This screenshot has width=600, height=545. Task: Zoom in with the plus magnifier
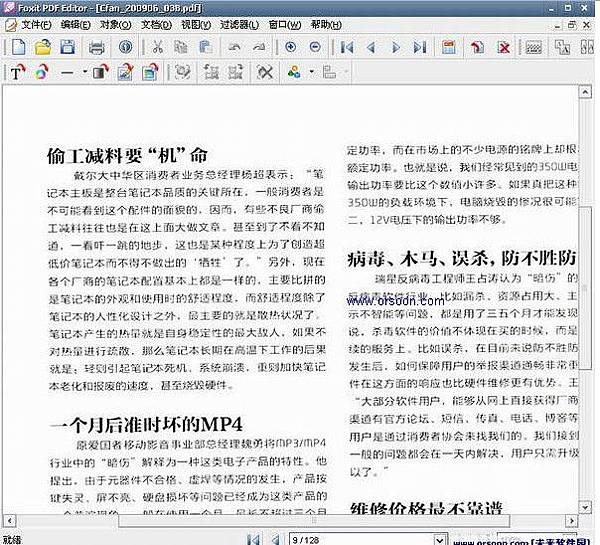290,47
